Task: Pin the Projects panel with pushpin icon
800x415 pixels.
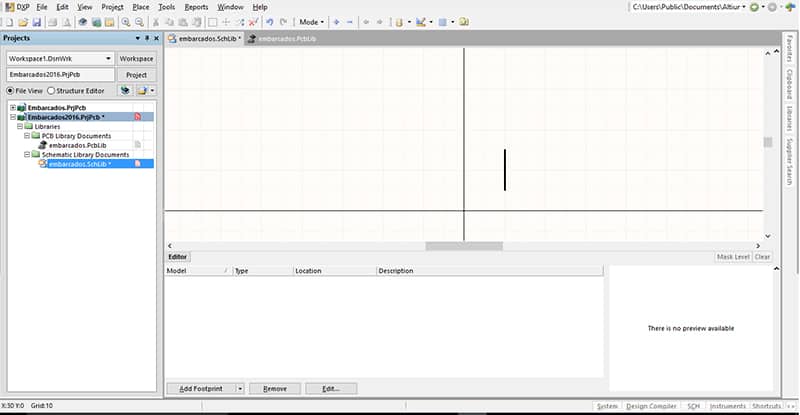Action: [147, 38]
